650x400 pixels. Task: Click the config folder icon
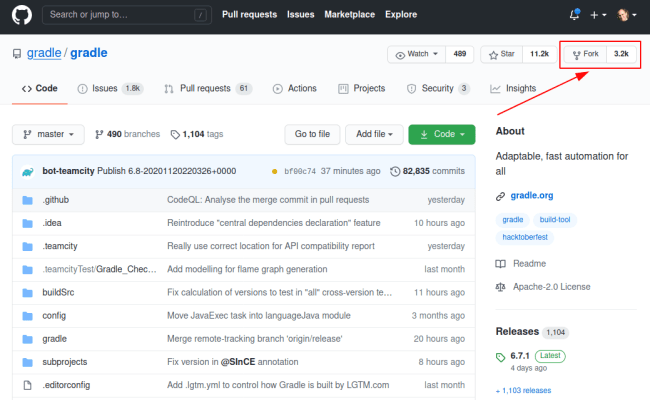point(27,316)
